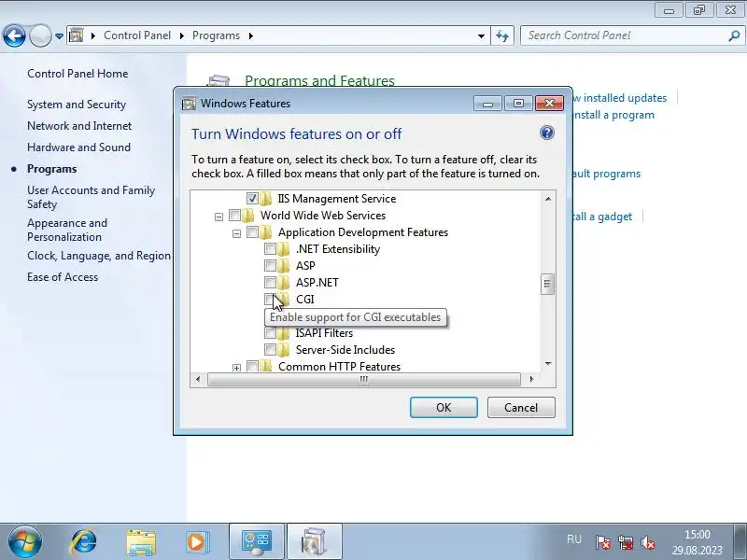Enable the ASP.NET checkbox

click(270, 283)
